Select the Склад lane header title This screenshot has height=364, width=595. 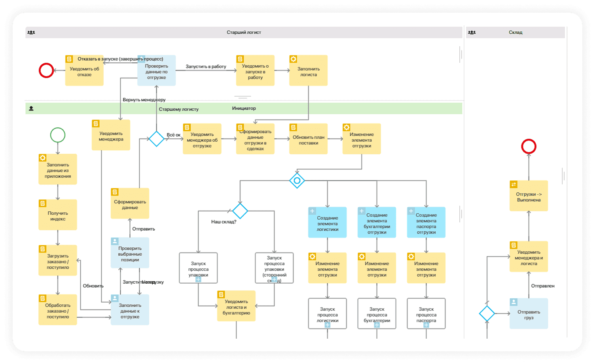click(515, 32)
